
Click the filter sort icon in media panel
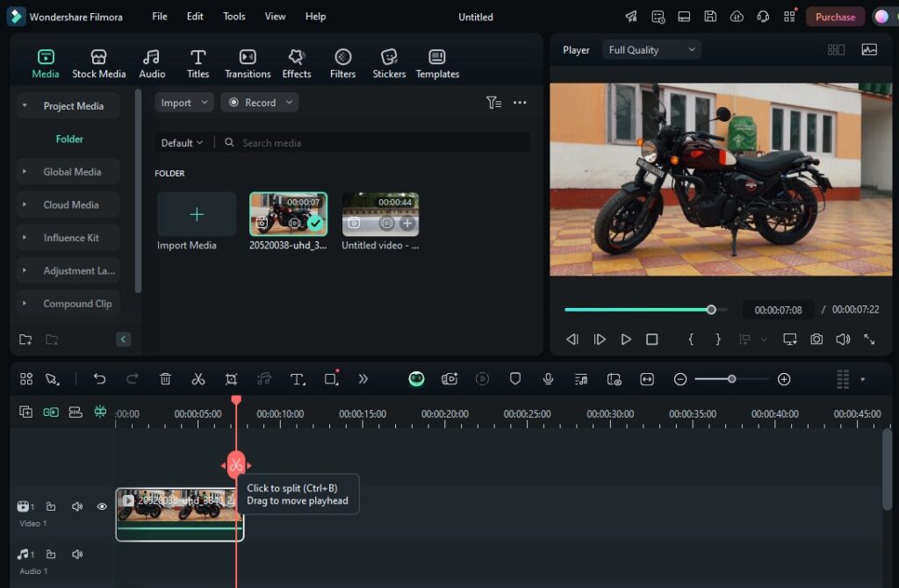(x=493, y=103)
